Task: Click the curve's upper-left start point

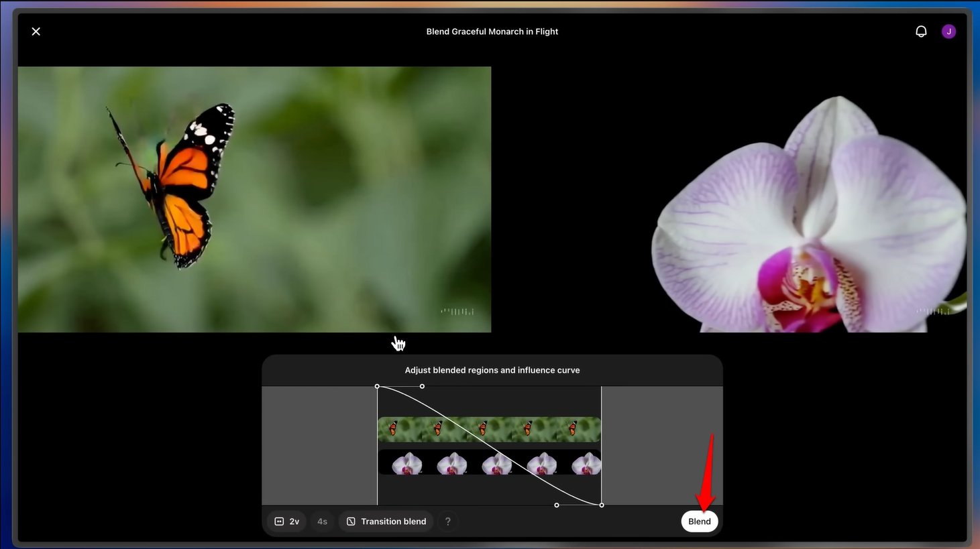Action: point(377,386)
